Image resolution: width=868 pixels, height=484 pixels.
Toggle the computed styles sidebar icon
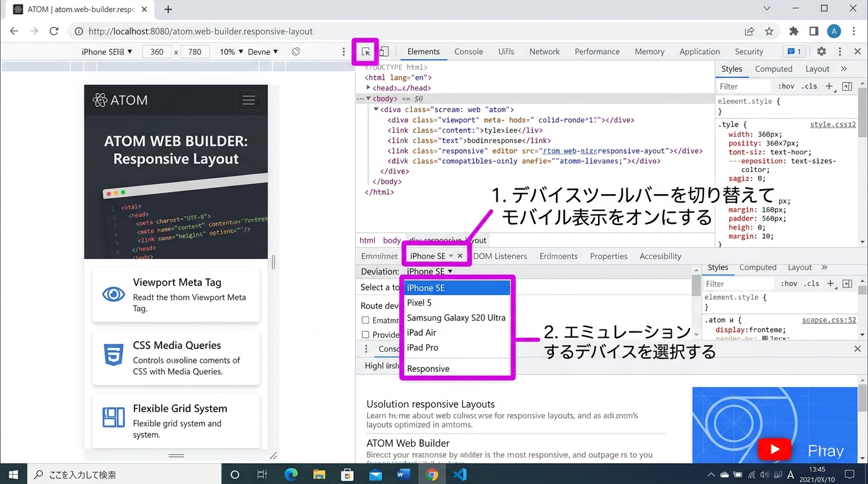[x=847, y=86]
